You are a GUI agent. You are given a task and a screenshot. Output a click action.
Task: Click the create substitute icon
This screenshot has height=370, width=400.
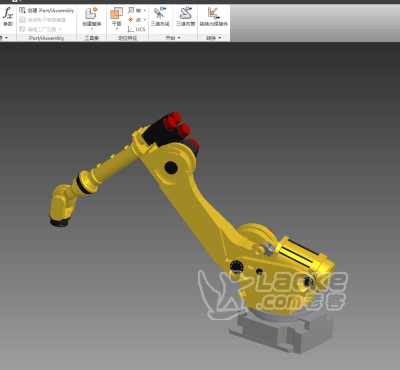coord(91,16)
